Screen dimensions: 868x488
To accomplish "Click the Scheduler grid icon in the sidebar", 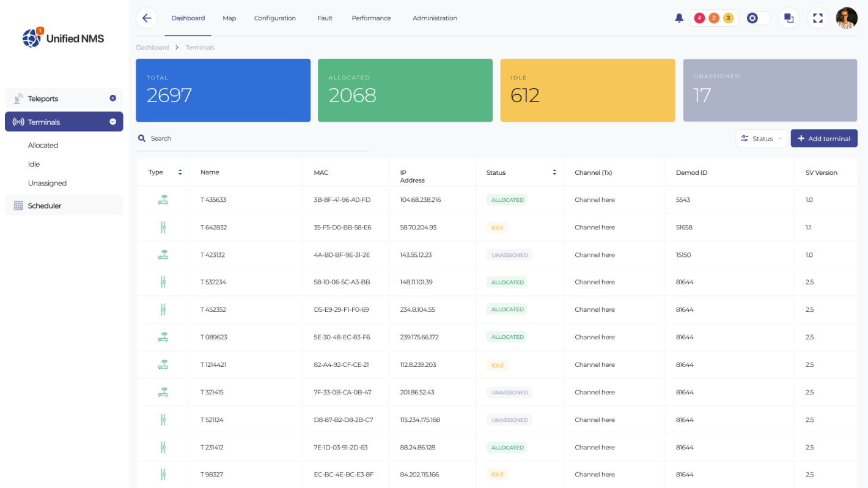I will click(x=18, y=205).
